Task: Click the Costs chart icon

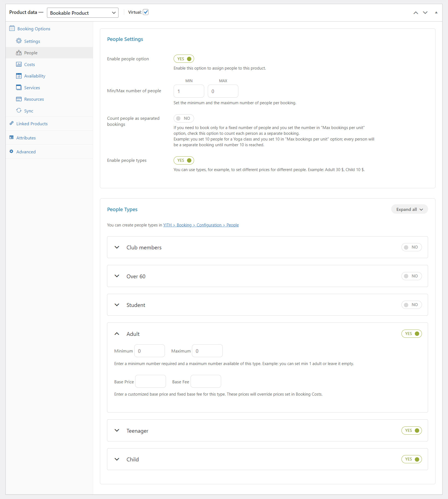Action: [x=19, y=64]
